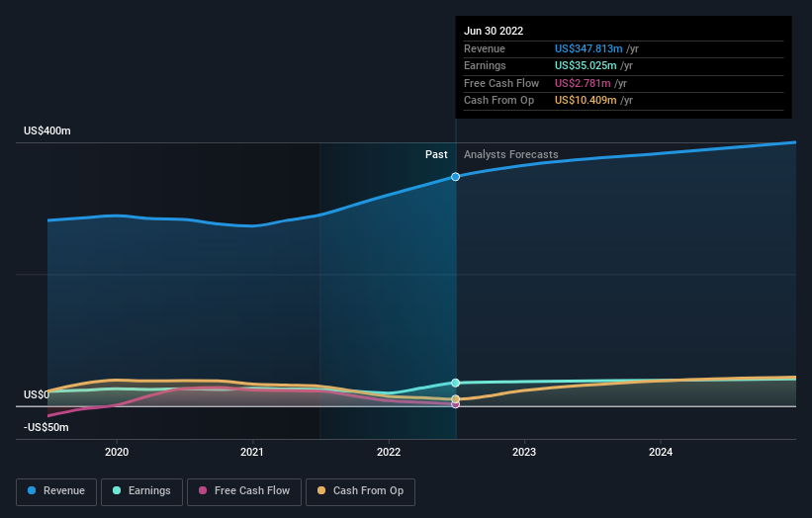Click the teal Earnings data point marker
The width and height of the screenshot is (812, 518).
point(455,383)
